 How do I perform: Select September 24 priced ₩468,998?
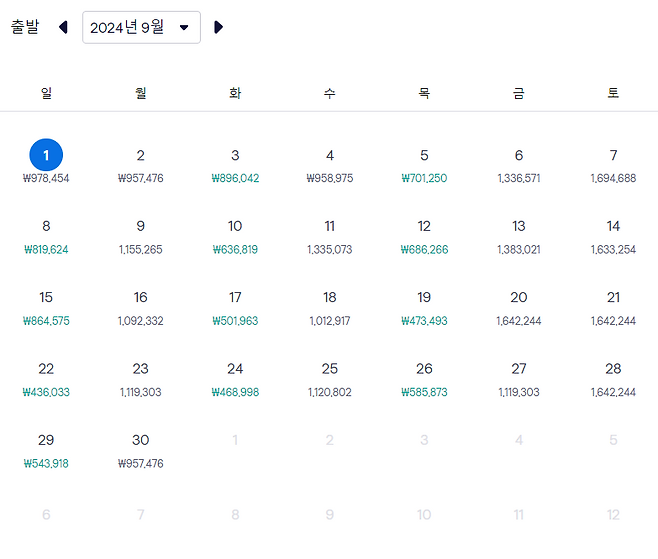coord(235,380)
